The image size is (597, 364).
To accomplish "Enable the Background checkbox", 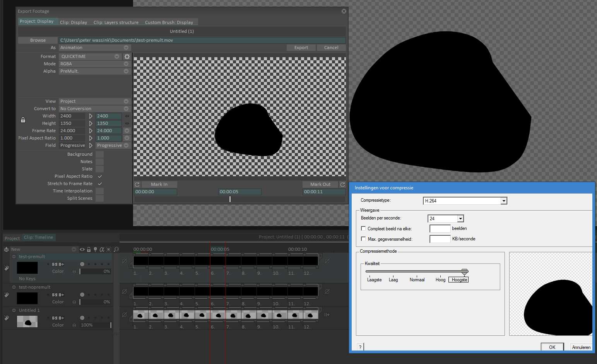I will tap(99, 154).
